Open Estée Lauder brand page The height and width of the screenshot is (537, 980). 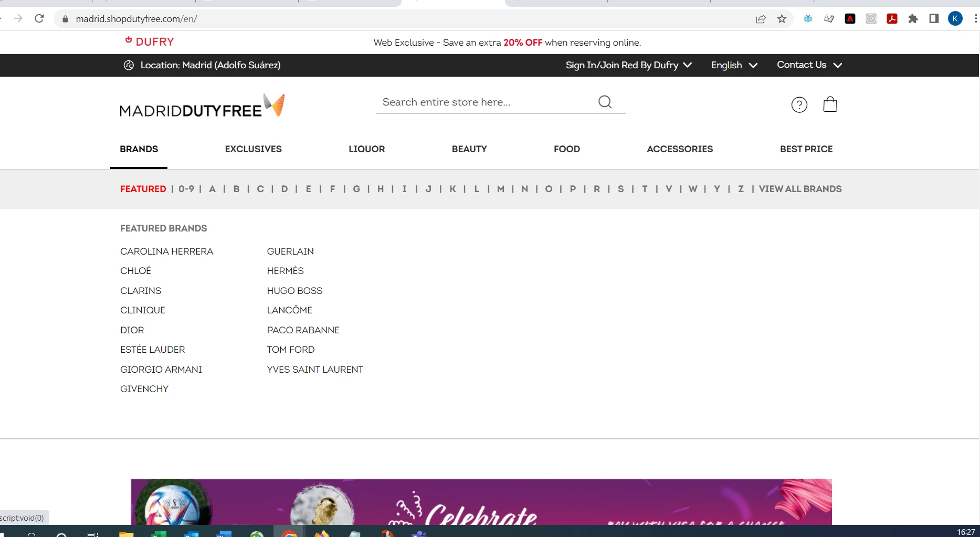(152, 350)
